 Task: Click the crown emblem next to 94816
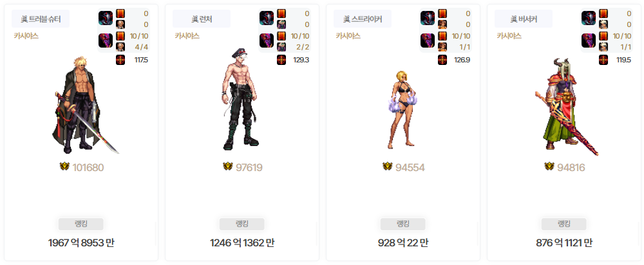tap(549, 167)
